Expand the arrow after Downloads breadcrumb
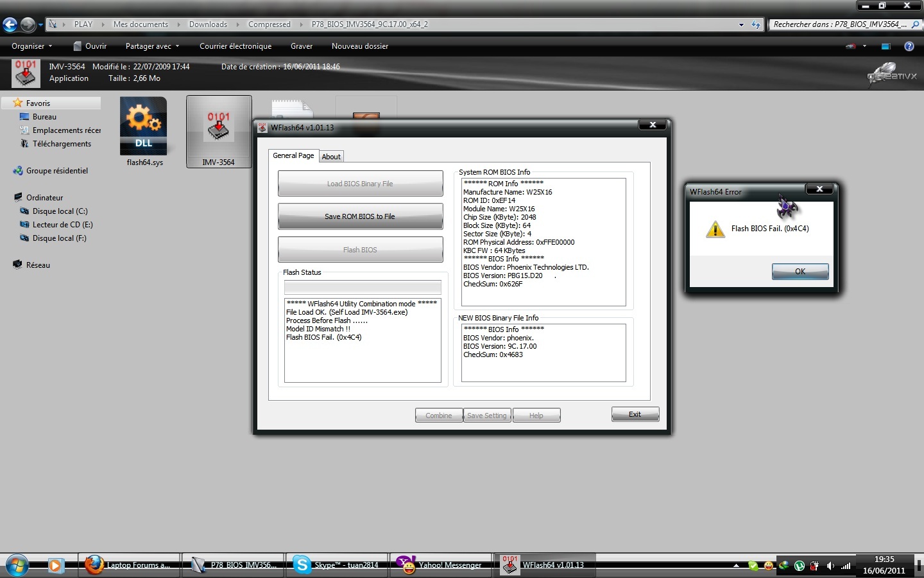Screen dimensions: 924x578 point(238,24)
